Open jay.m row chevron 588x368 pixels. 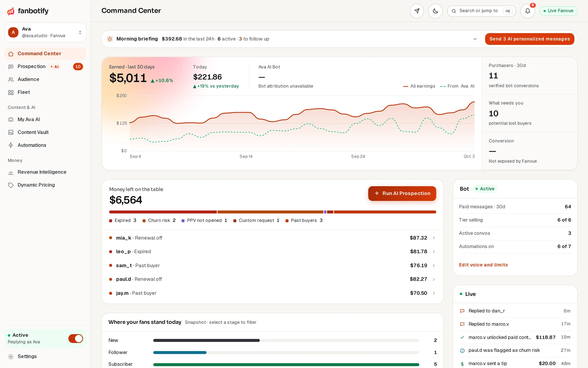coord(434,293)
